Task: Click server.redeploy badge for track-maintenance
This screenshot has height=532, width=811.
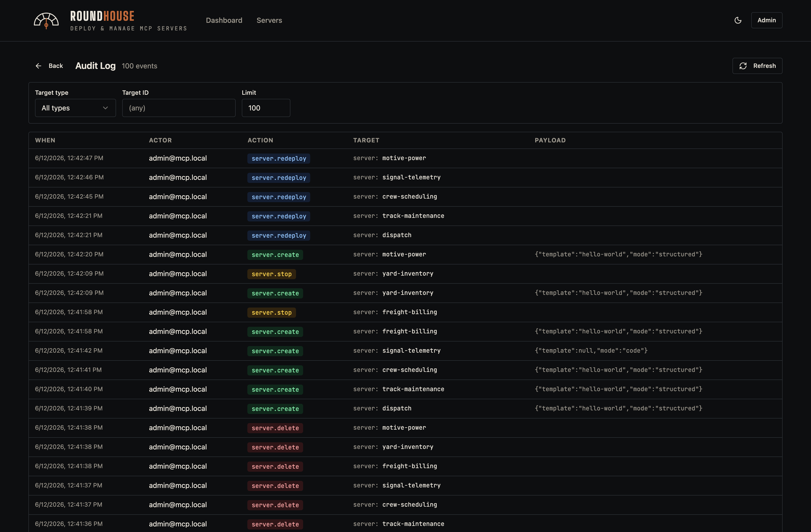Action: click(279, 216)
